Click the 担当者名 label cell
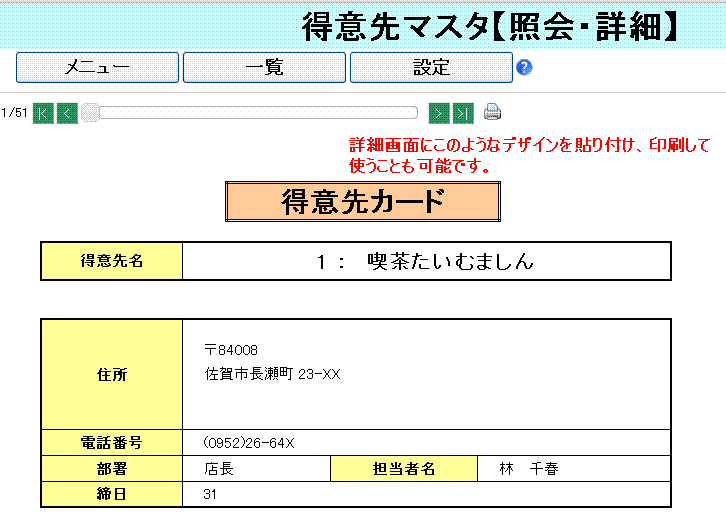The width and height of the screenshot is (726, 524). tap(403, 469)
